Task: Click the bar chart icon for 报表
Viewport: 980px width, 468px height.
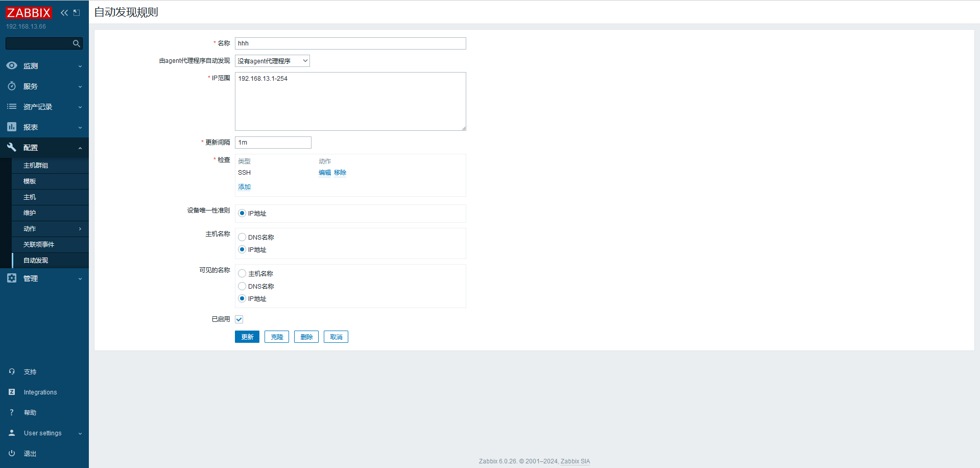Action: pos(12,127)
